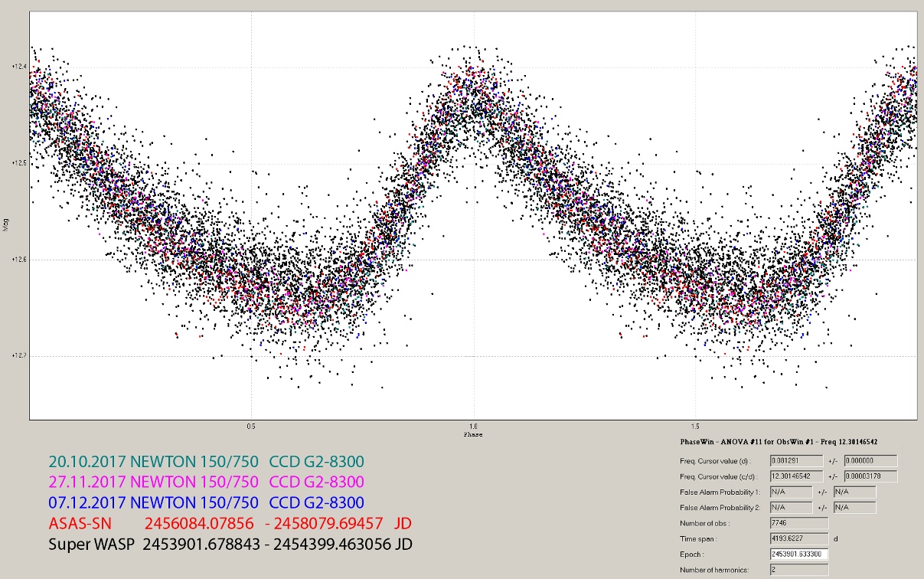Click the +12.4 magnitude tick label
This screenshot has width=924, height=579.
pos(19,67)
